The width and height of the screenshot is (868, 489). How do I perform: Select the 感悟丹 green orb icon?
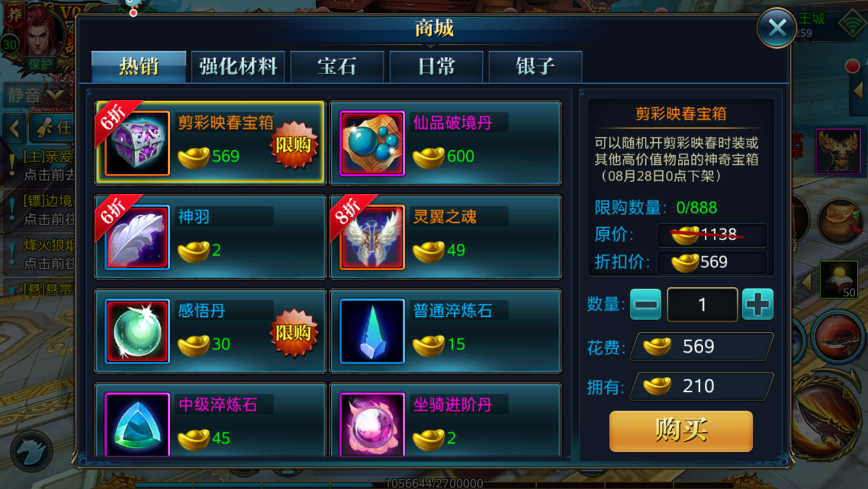137,331
